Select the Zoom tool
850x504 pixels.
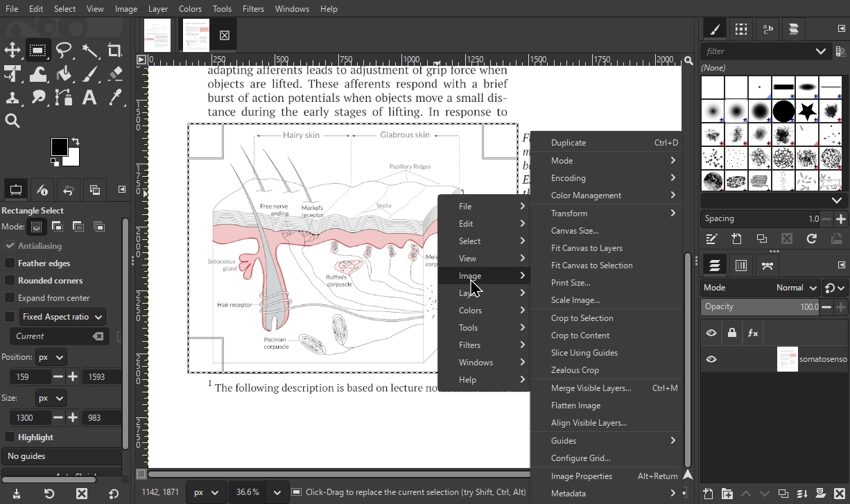coord(12,121)
